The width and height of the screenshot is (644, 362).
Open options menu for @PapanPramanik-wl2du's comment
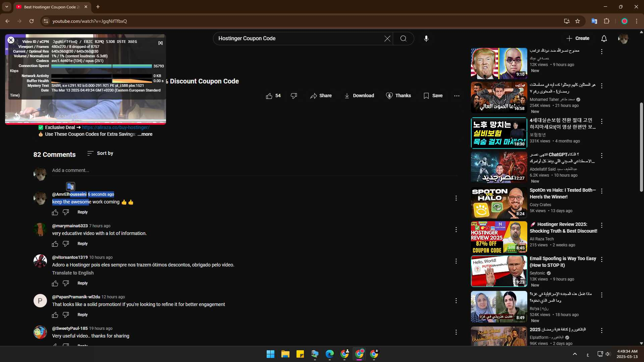(x=456, y=301)
